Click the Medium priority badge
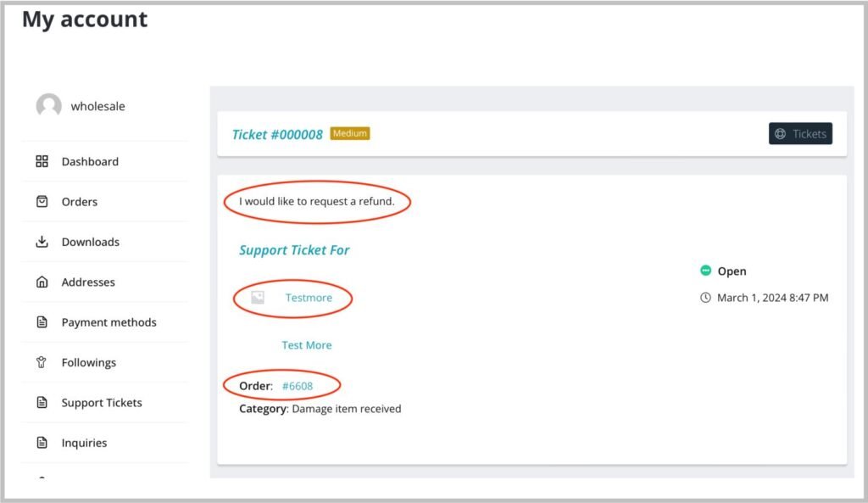The image size is (868, 503). coord(350,133)
